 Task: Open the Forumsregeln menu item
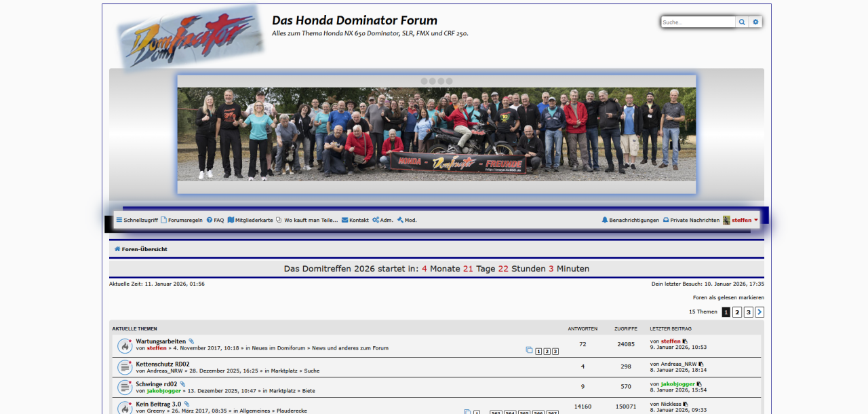click(x=182, y=221)
